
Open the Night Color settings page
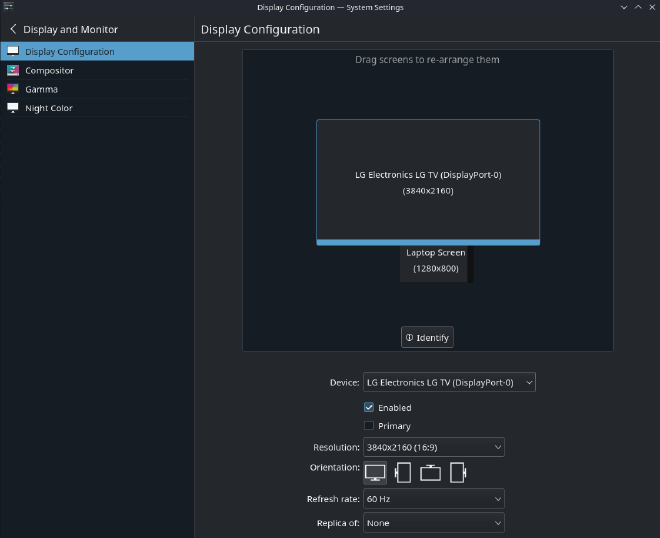(x=49, y=108)
